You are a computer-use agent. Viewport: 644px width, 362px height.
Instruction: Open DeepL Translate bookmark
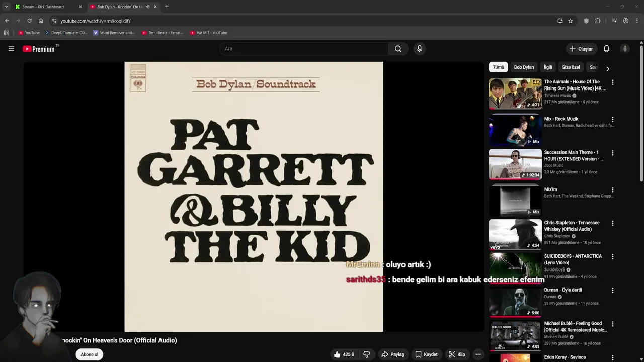(66, 33)
